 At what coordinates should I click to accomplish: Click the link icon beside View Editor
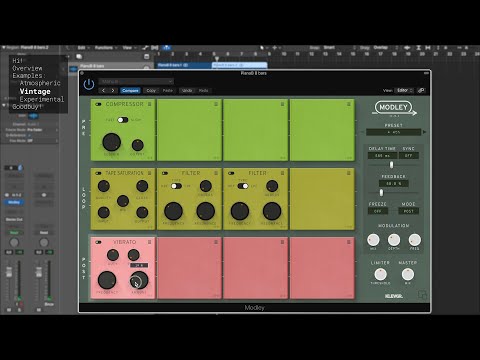coord(421,90)
